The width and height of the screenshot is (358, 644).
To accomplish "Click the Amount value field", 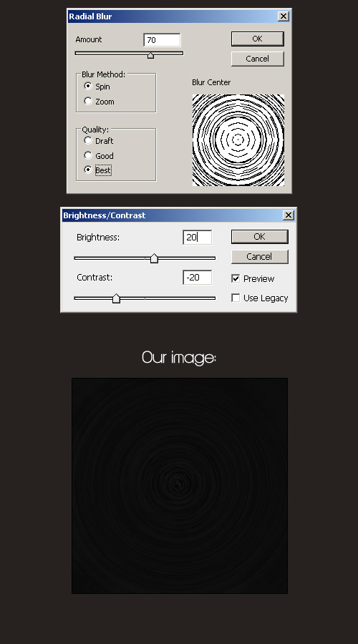I will (162, 40).
